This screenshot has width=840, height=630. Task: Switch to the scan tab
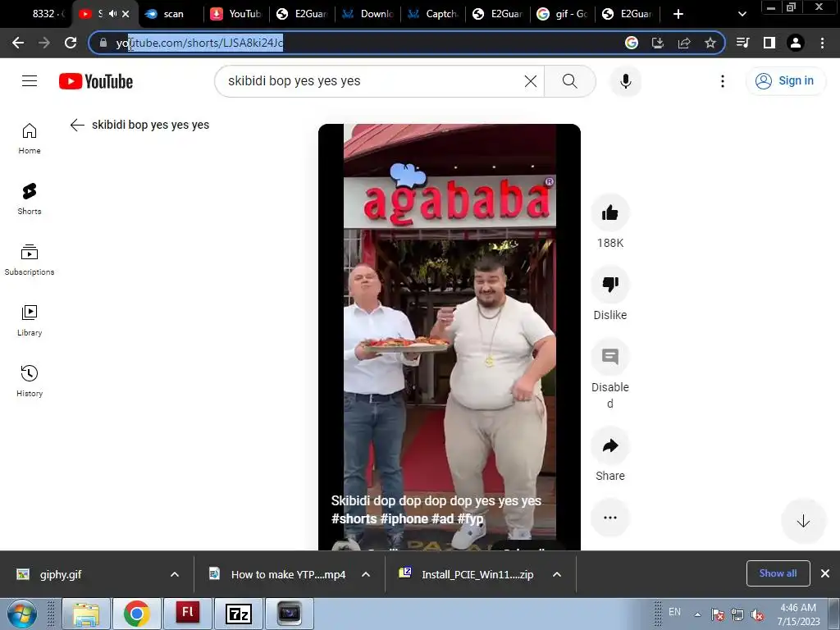pyautogui.click(x=171, y=14)
